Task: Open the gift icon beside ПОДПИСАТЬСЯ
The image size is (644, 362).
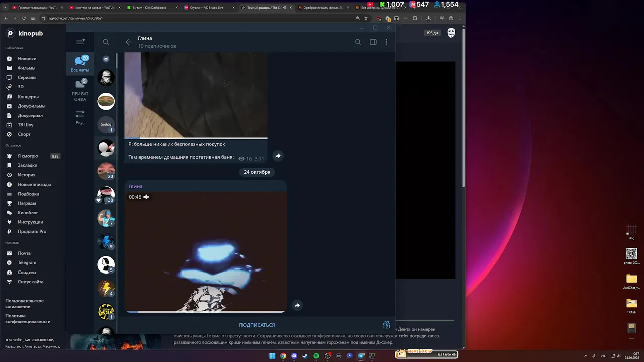Action: point(387,325)
